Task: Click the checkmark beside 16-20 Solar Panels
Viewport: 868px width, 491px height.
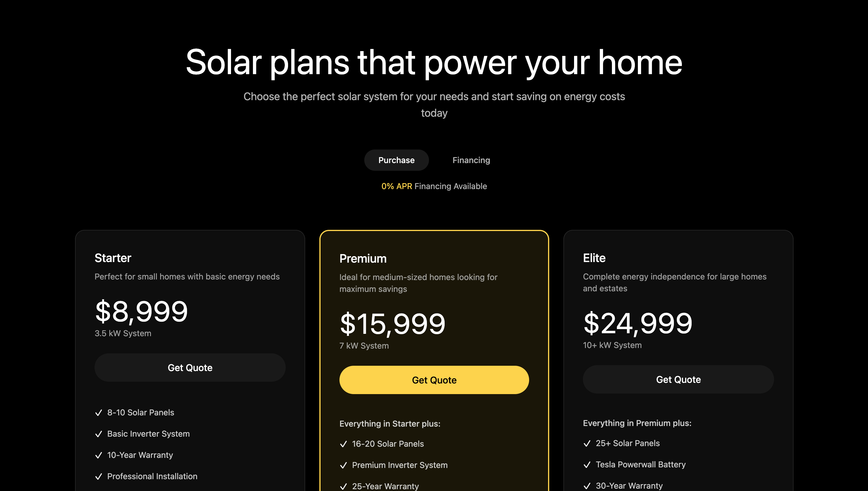Action: pos(344,444)
